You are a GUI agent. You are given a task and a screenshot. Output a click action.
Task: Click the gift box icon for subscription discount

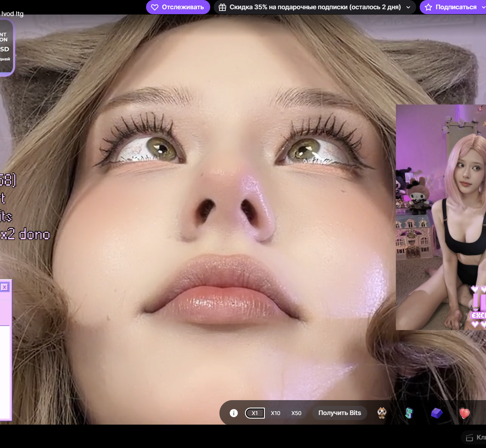222,7
